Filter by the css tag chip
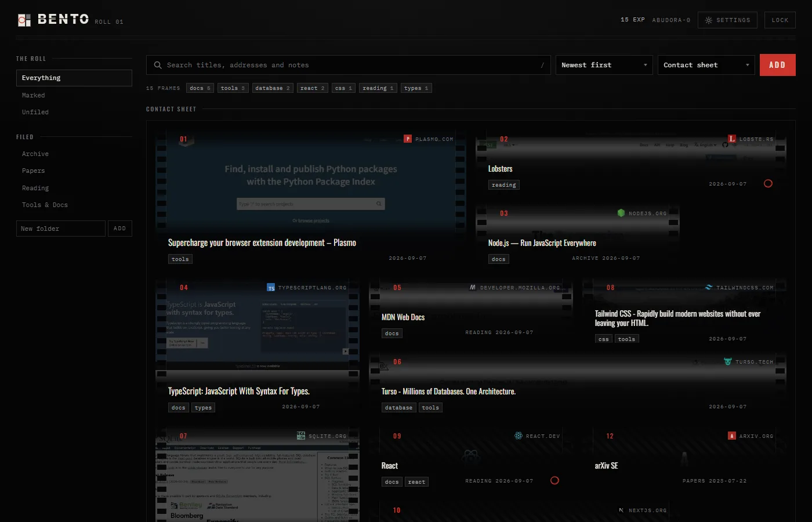This screenshot has height=522, width=812. pyautogui.click(x=344, y=88)
